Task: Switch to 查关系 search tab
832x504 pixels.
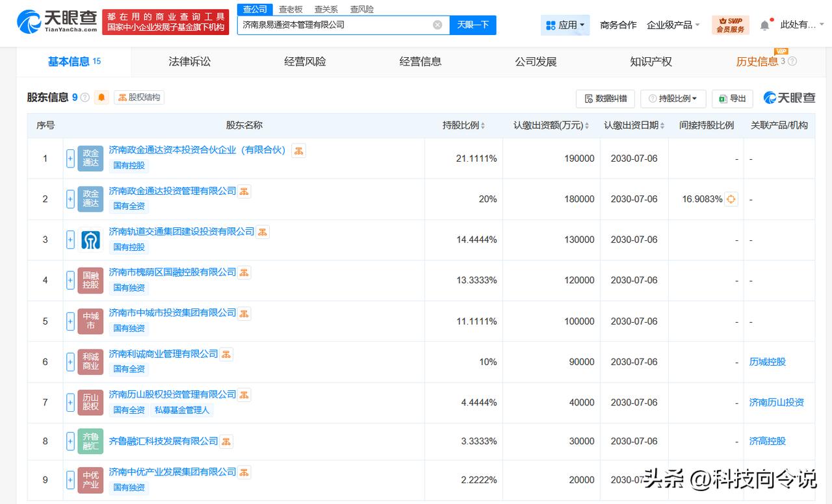Action: pos(326,9)
